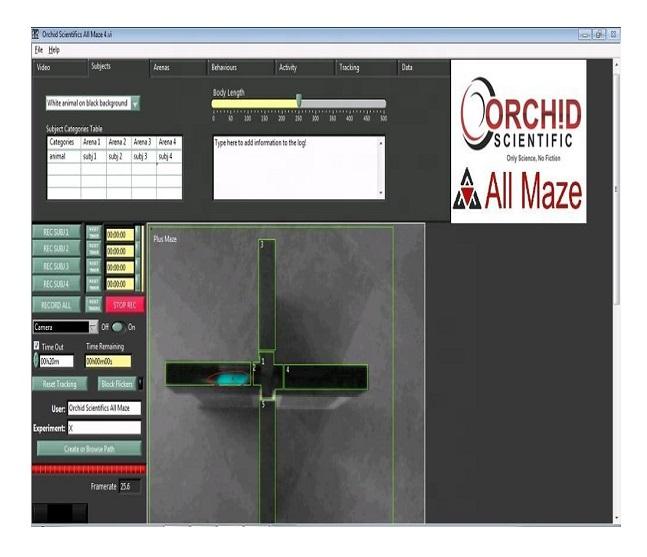Screen dimensions: 647x557
Task: Click the Orchid Scientific All Maze logo
Action: 519,142
